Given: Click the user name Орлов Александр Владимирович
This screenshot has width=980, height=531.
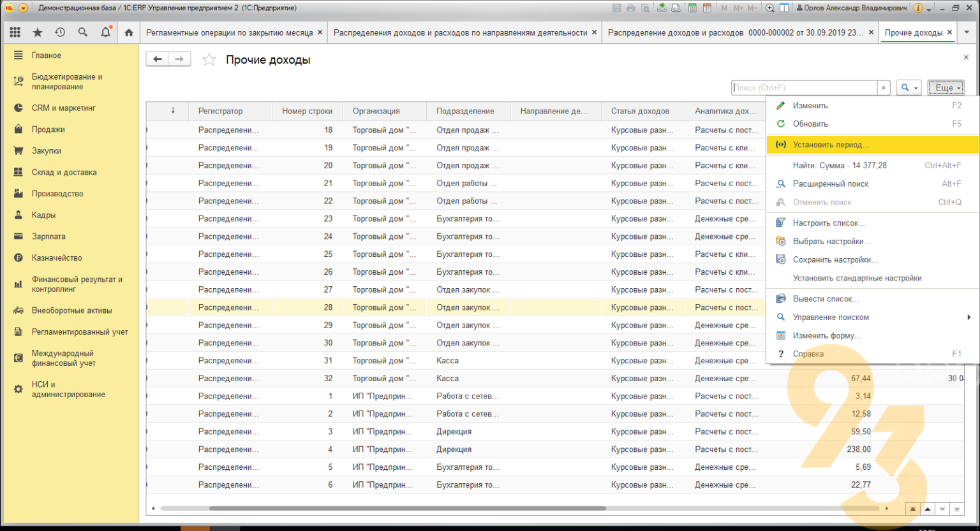Looking at the screenshot, I should [x=852, y=8].
